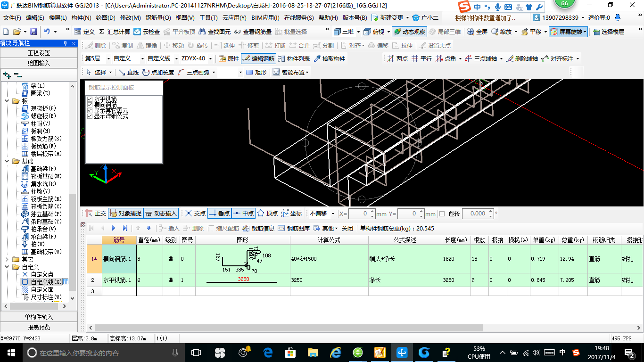644x362 pixels.
Task: Collapse the 基础 tree node
Action: point(7,161)
